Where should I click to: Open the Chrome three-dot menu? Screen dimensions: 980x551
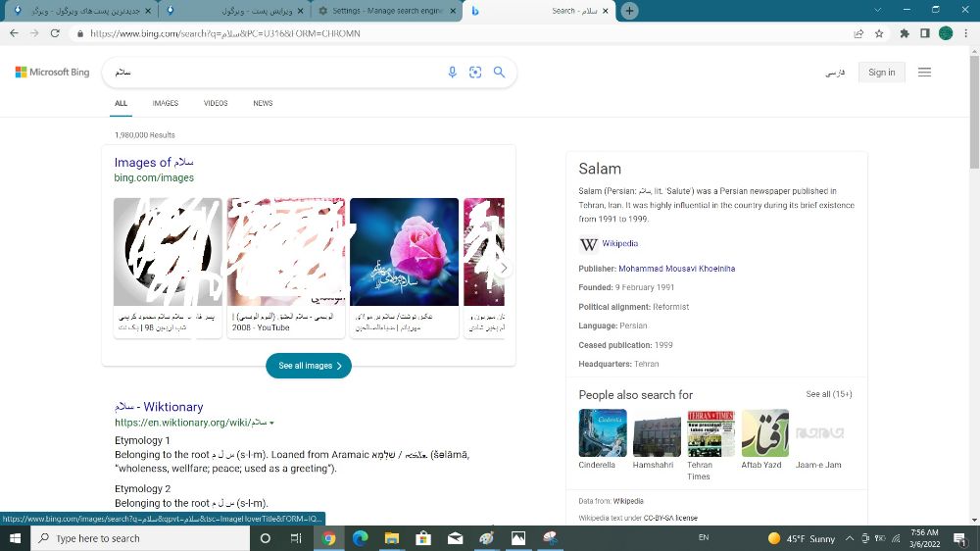coord(965,33)
